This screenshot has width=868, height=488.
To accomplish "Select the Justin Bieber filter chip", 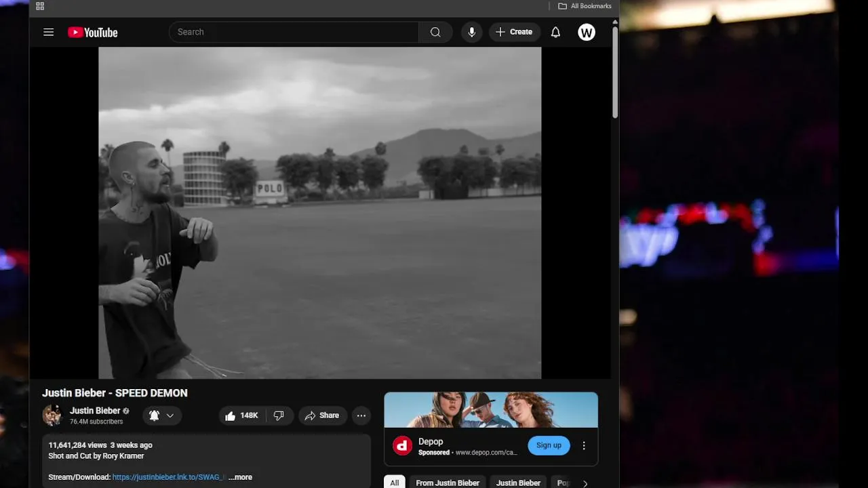I will (518, 483).
